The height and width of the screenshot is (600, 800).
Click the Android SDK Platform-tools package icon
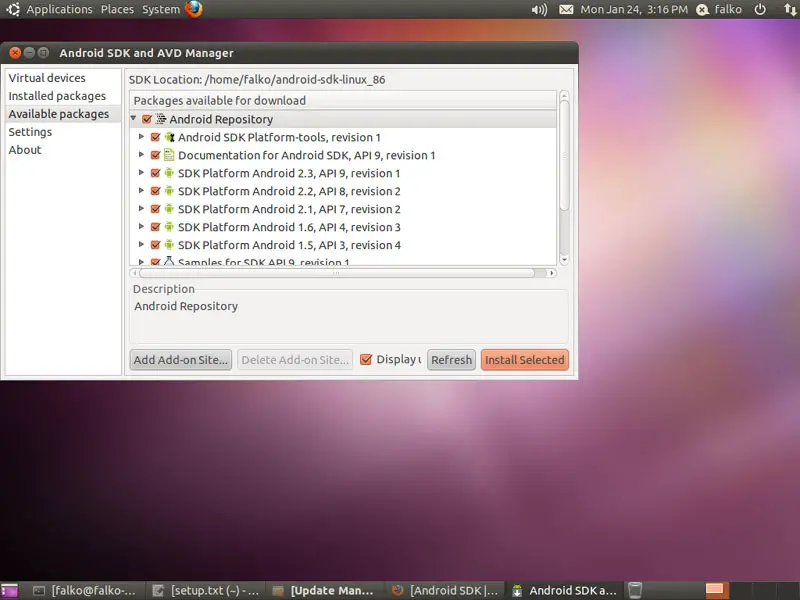coord(169,137)
